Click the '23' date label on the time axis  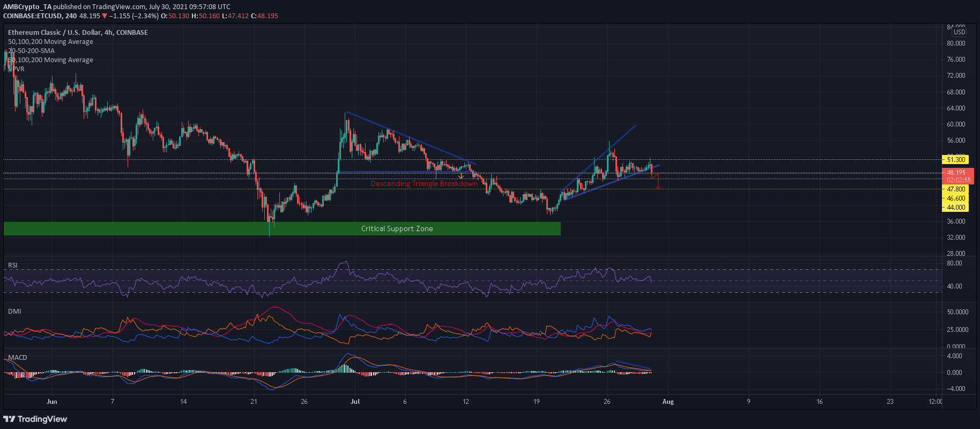pos(890,402)
